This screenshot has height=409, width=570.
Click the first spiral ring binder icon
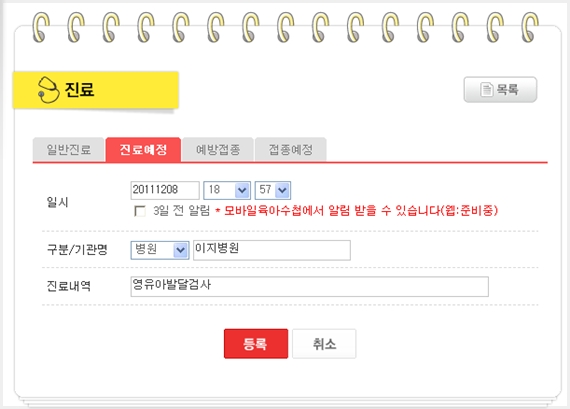pos(41,27)
